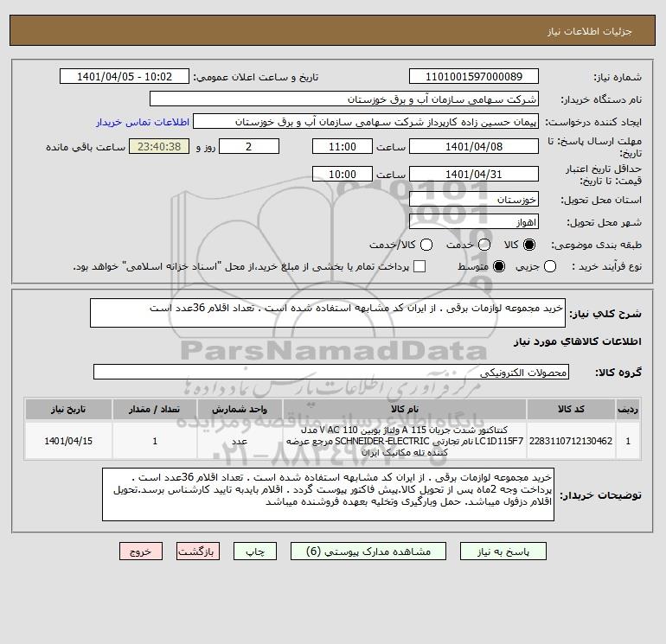Click validity time 10:00 field
666x644 pixels.
343,174
